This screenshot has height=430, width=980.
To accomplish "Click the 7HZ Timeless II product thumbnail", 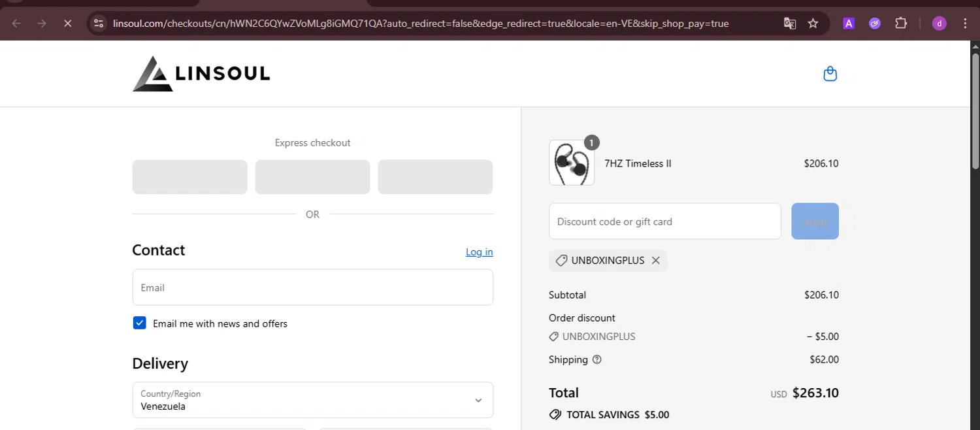I will (572, 163).
